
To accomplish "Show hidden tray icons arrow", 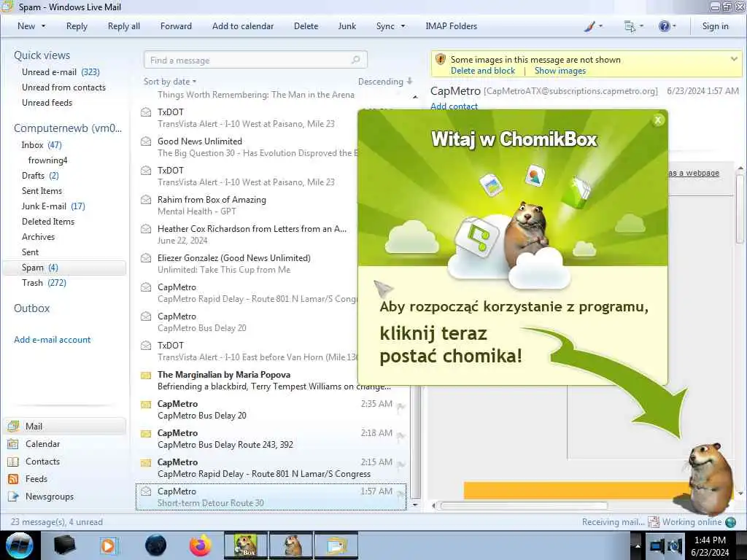I will click(x=638, y=545).
